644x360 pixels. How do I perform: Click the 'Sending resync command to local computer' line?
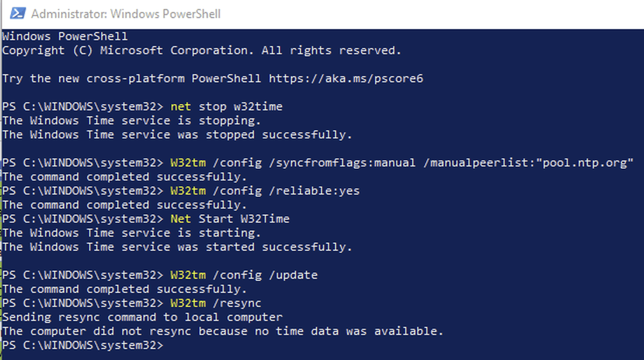pos(142,317)
